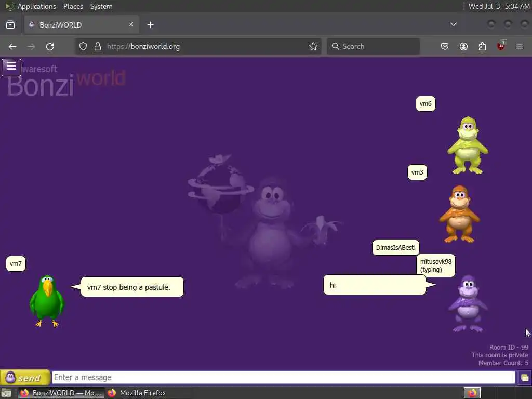Click the mitusovk98 (typing) name tag

(436, 265)
